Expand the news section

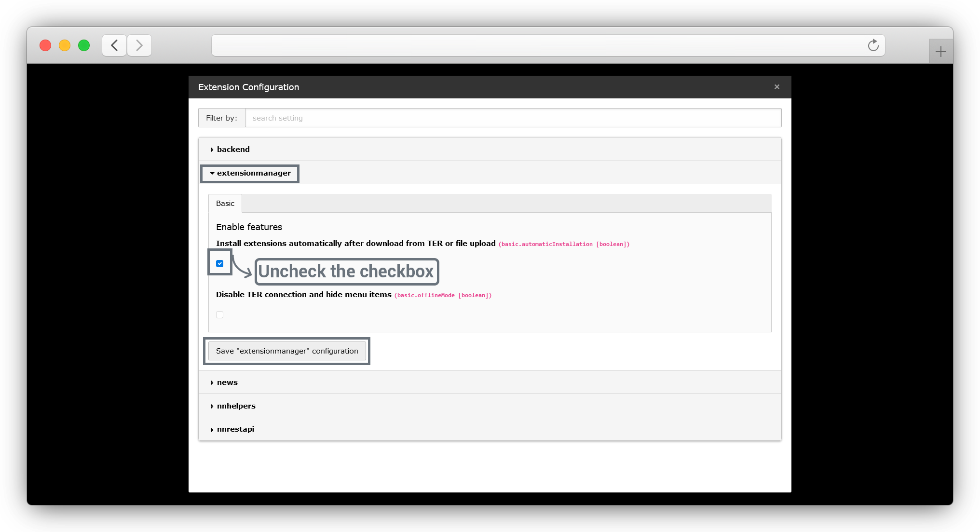[x=227, y=382]
